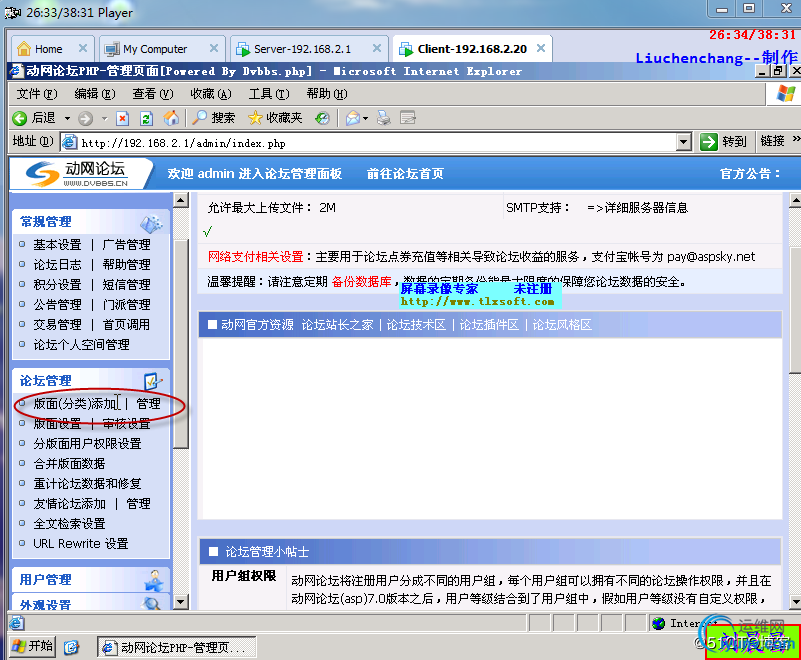Click the 链接 links toolbar label

click(x=772, y=141)
